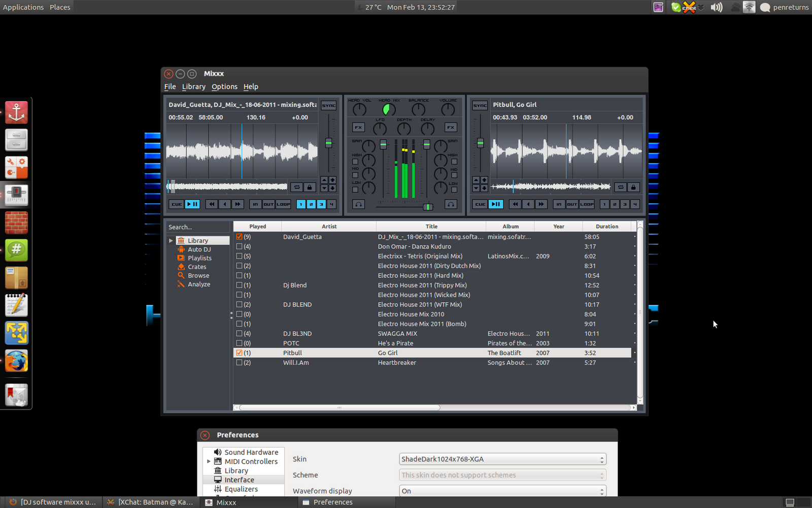Trigger hotcue 4 on the left deck
Viewport: 812px width, 508px height.
click(x=331, y=204)
